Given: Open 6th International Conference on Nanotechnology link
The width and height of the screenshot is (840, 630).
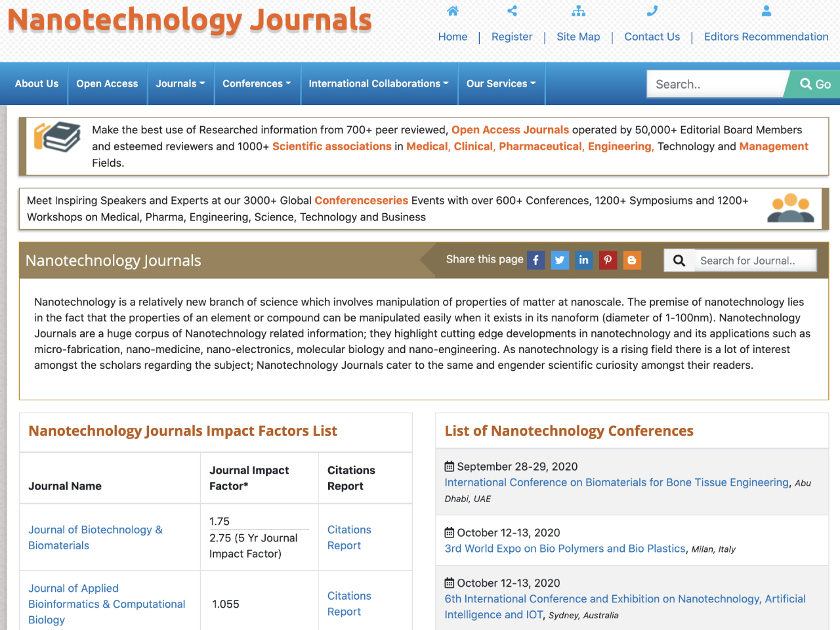Looking at the screenshot, I should (625, 606).
